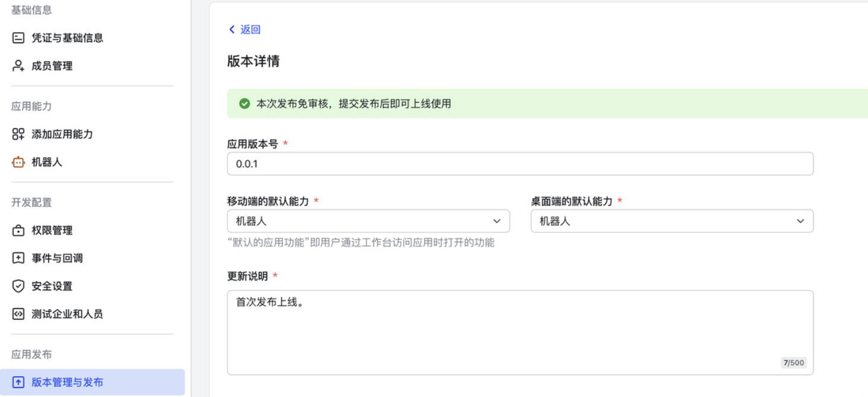
Task: Click the 测试企业和人员 code icon
Action: click(x=18, y=314)
